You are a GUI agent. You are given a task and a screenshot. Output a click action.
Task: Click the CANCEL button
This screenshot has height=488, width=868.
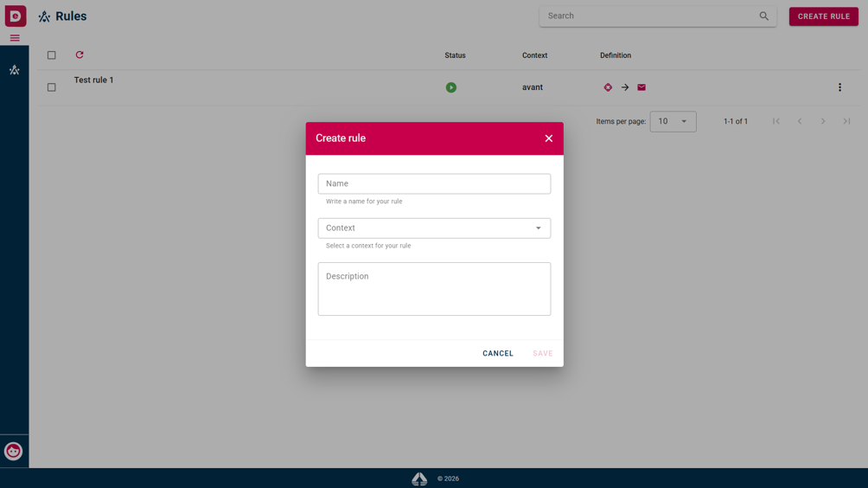click(x=498, y=353)
